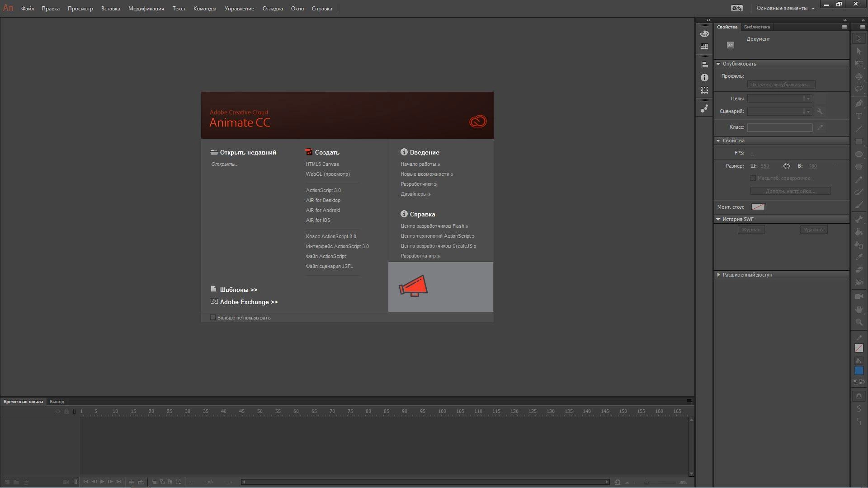Open the 'Сценарий' dropdown
Screen dimensions: 868x488
[780, 111]
